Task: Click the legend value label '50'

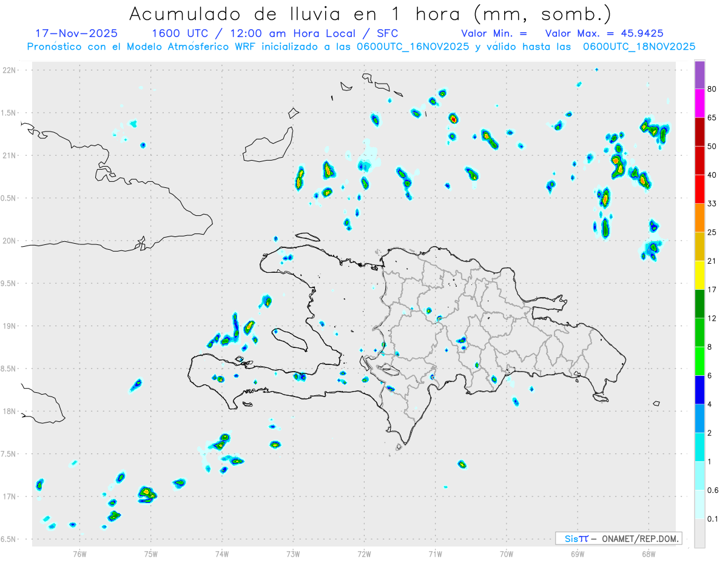Action: (712, 146)
